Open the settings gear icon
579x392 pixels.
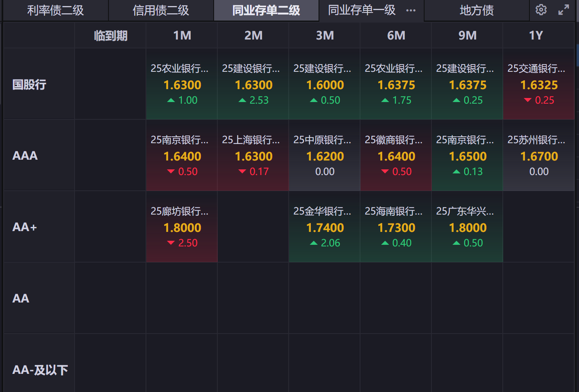[541, 10]
